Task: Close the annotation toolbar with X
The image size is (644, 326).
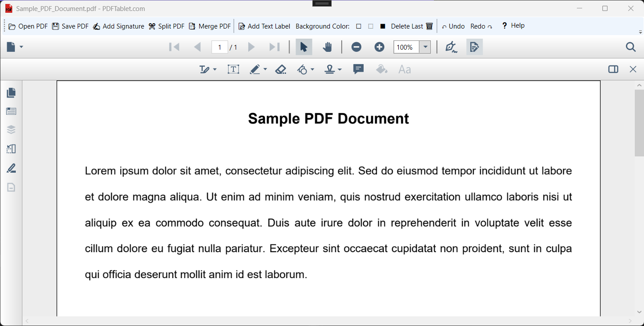Action: 633,69
